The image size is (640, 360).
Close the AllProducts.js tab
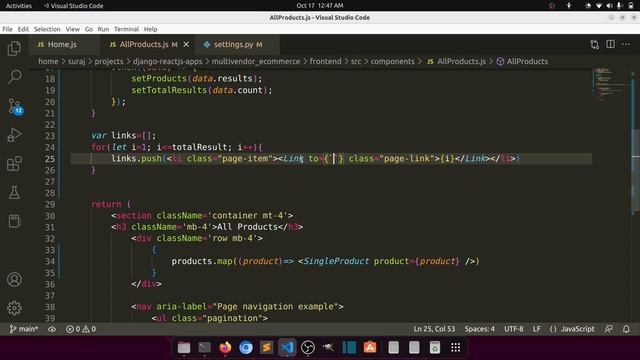(186, 44)
